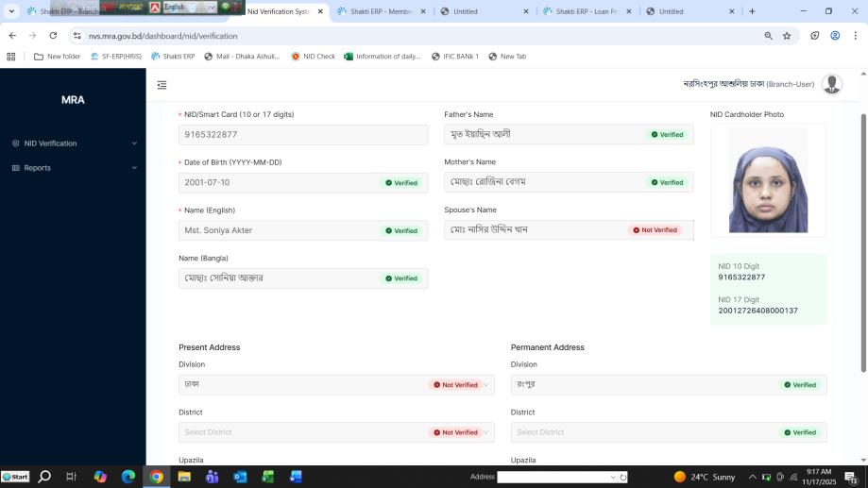868x488 pixels.
Task: Open the user profile avatar icon
Action: pos(831,84)
